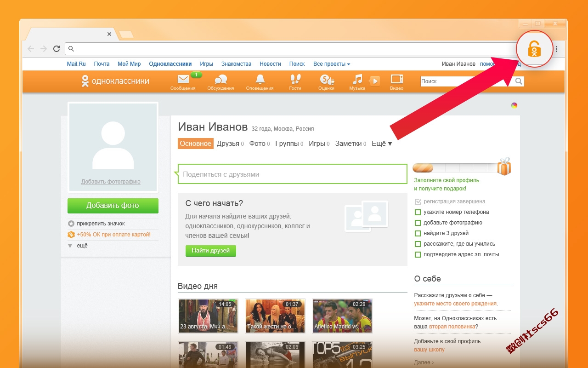The width and height of the screenshot is (588, 368).
Task: Open the Фото tab
Action: [x=260, y=144]
